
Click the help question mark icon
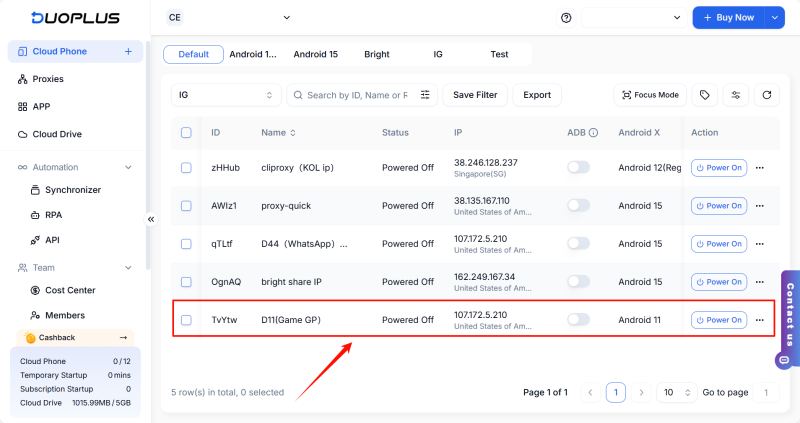566,18
